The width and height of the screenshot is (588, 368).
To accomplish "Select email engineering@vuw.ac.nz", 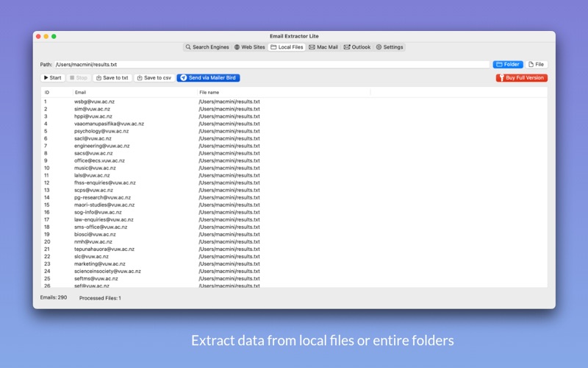I will 101,146.
